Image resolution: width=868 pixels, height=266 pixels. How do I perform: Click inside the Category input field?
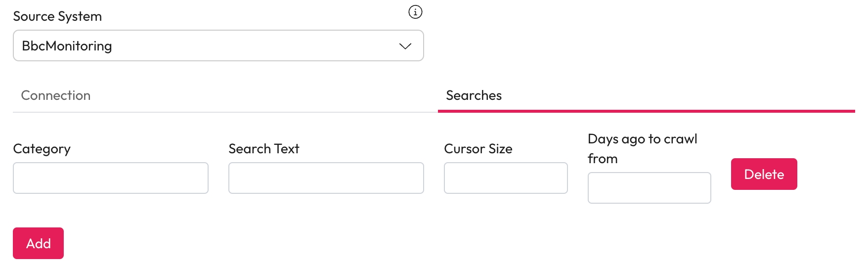click(x=111, y=178)
